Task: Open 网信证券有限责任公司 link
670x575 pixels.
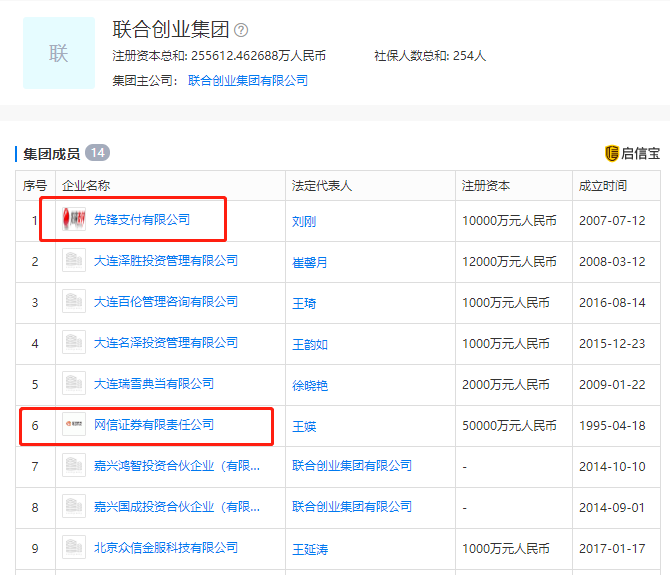Action: point(154,425)
